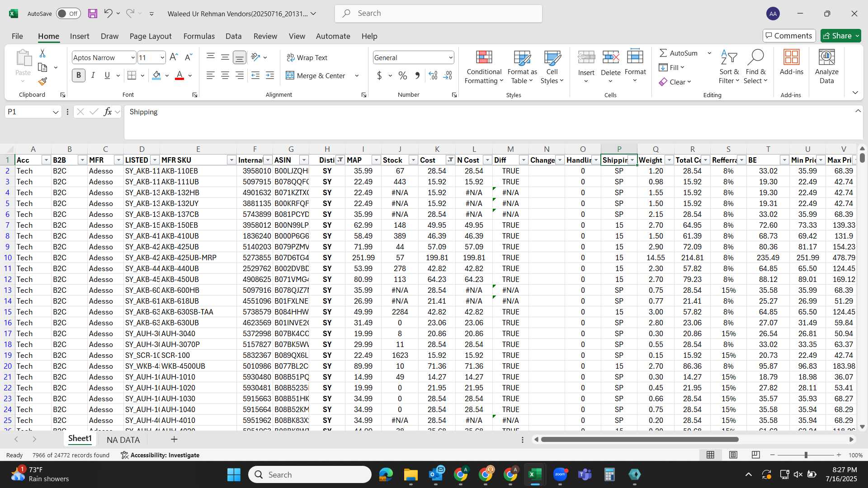Click the Decrease Indent icon
The width and height of the screenshot is (868, 488).
point(255,75)
